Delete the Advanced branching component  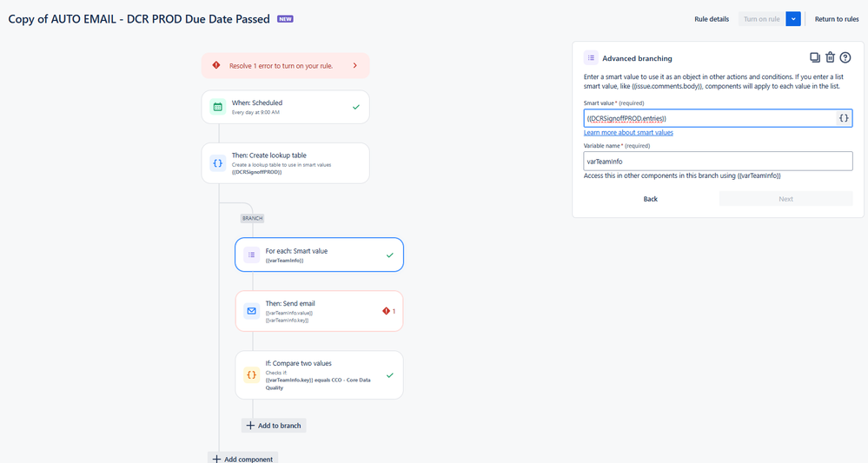tap(830, 57)
